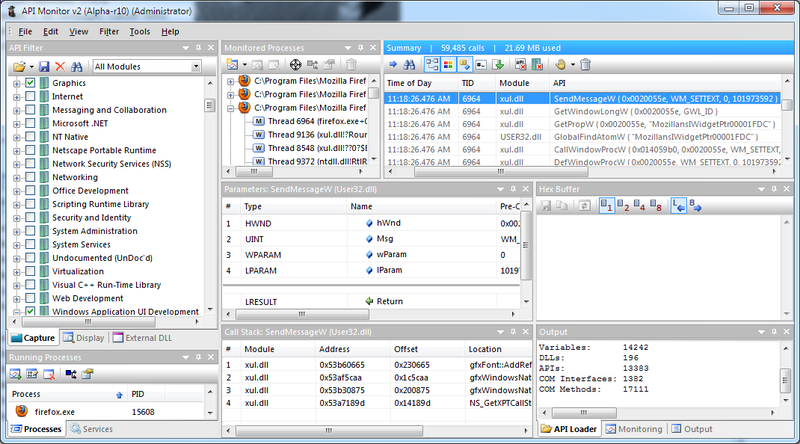This screenshot has height=444, width=800.
Task: Click the save filter floppy disk icon
Action: pyautogui.click(x=44, y=66)
